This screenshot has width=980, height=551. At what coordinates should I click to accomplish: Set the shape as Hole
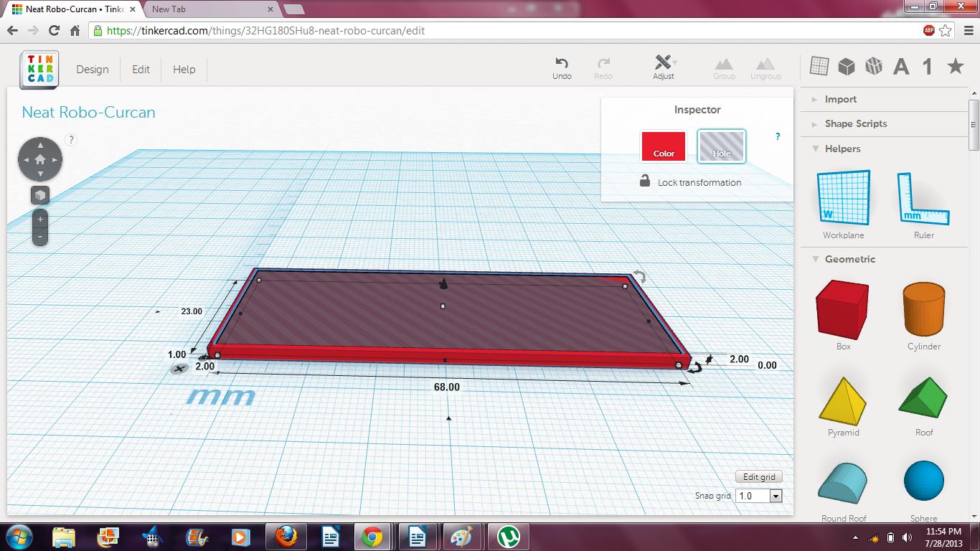tap(722, 146)
